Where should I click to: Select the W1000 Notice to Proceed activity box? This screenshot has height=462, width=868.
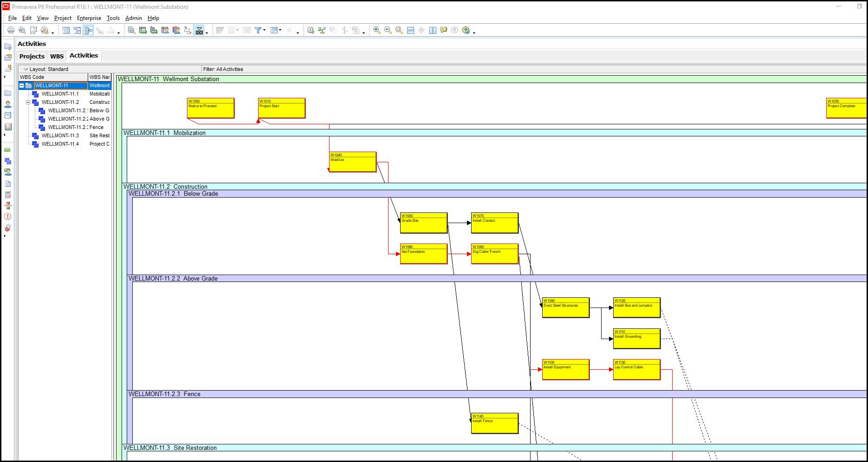pyautogui.click(x=211, y=108)
